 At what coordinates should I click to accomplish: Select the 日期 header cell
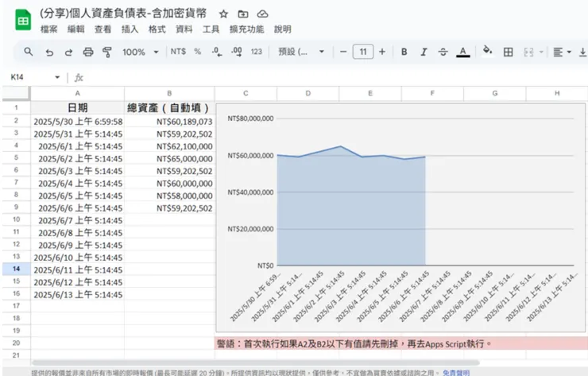77,108
